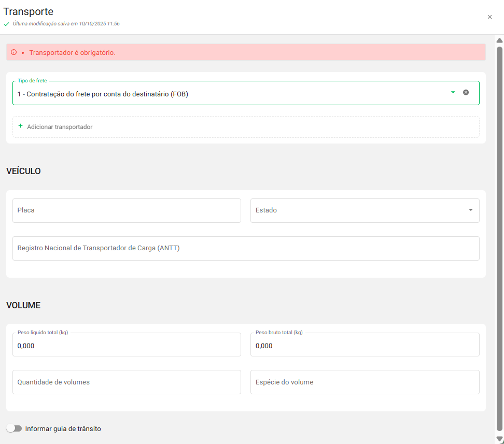Expand the Estado dropdown arrow
Image resolution: width=504 pixels, height=444 pixels.
(470, 210)
